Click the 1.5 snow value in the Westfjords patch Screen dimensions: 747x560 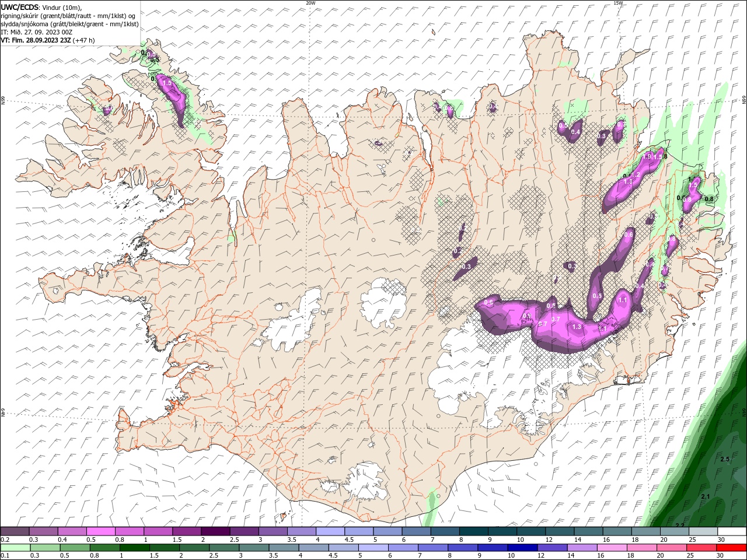(167, 83)
